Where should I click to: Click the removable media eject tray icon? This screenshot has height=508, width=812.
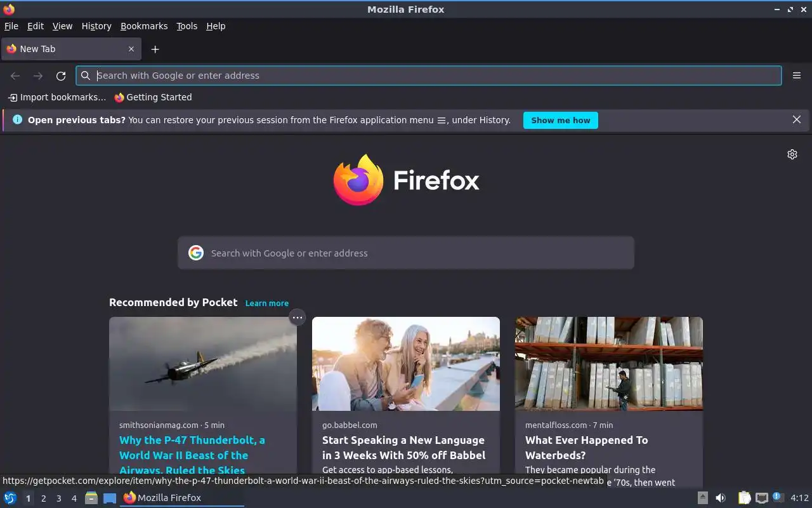702,498
